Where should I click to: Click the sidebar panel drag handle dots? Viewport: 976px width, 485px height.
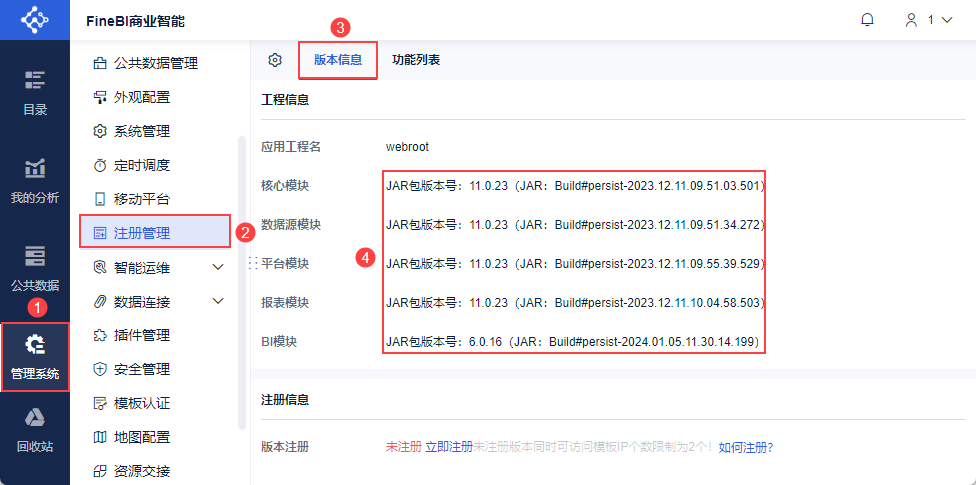[x=253, y=263]
